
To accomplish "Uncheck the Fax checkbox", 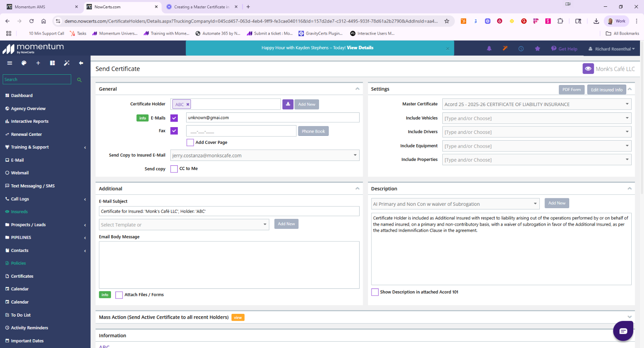I will click(174, 131).
